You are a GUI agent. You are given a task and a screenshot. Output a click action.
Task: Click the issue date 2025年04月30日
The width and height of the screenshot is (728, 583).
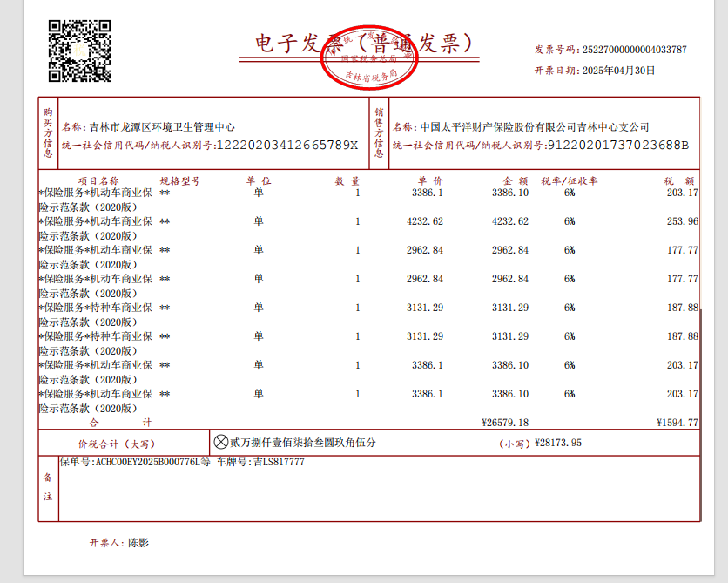pyautogui.click(x=618, y=71)
